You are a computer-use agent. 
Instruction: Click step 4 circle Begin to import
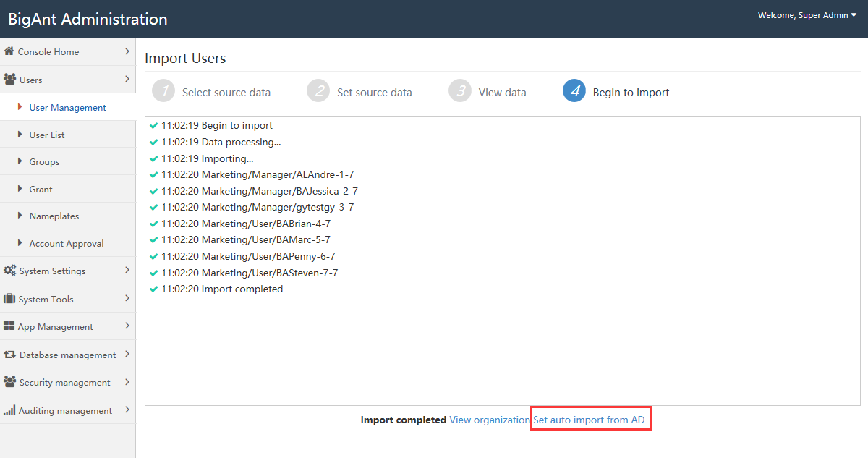pos(574,90)
